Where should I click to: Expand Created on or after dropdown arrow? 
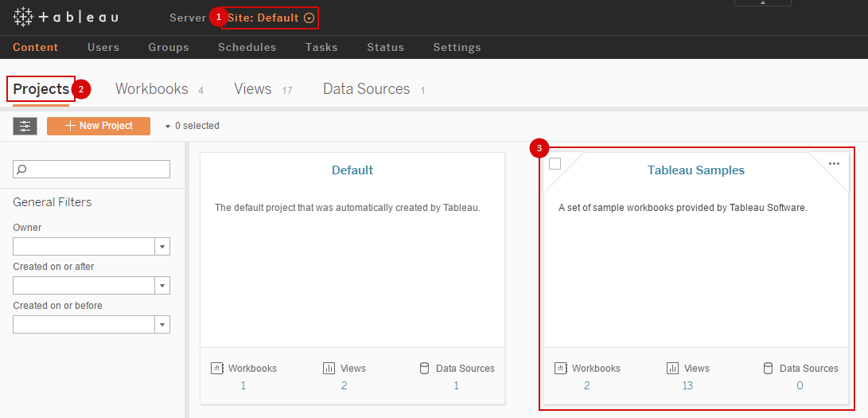pos(162,286)
